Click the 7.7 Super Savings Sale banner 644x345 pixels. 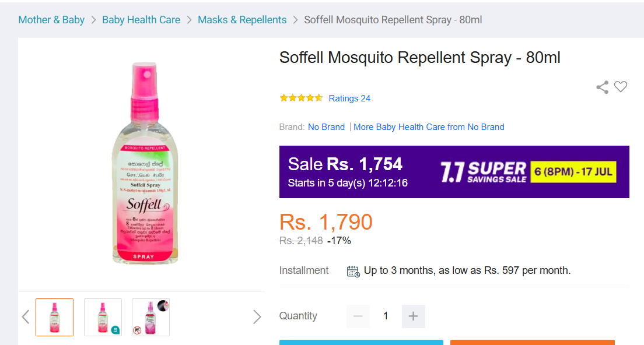pos(454,172)
